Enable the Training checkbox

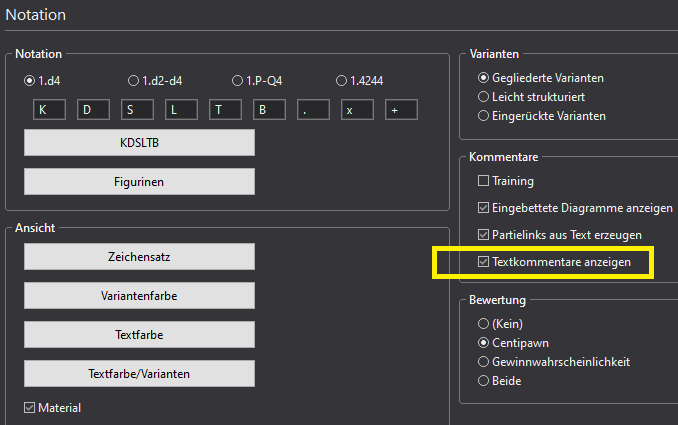pyautogui.click(x=484, y=181)
